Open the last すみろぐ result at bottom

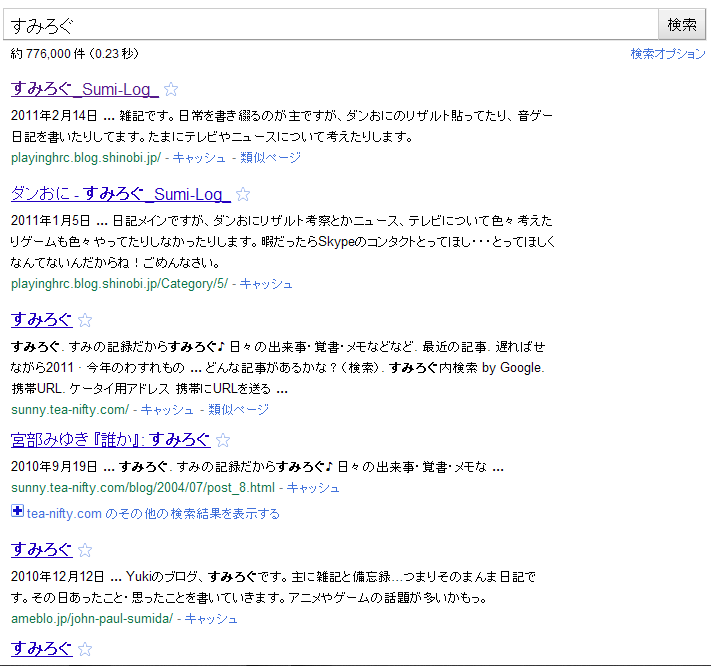42,649
